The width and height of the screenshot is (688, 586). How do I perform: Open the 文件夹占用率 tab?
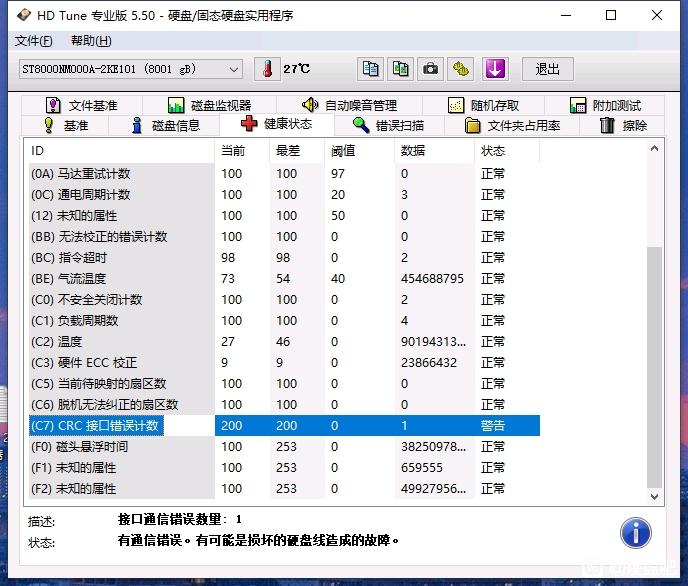[x=512, y=125]
